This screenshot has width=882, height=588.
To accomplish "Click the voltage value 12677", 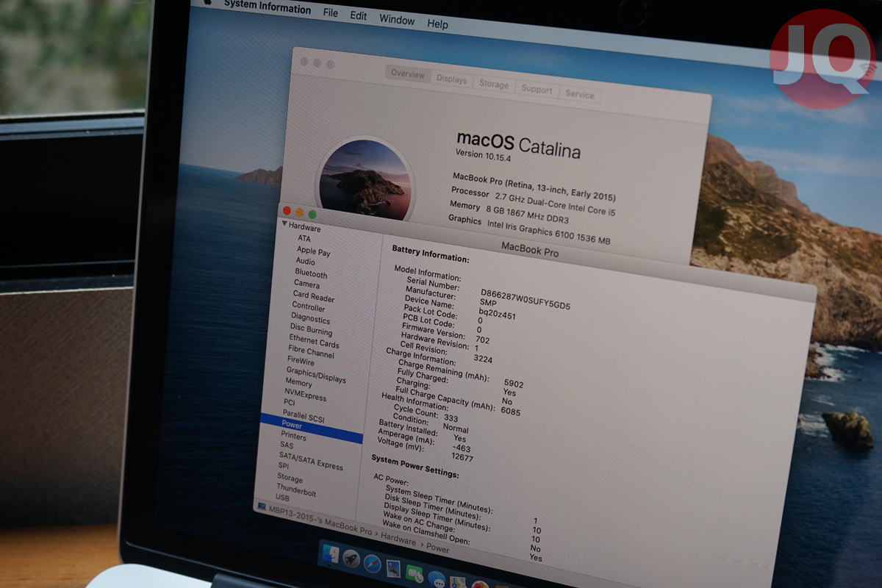I will point(462,457).
